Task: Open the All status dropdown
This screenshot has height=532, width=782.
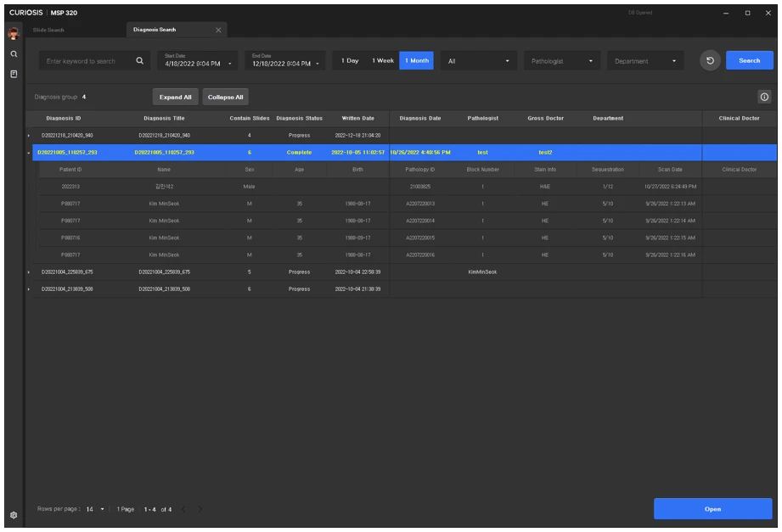Action: click(x=478, y=61)
